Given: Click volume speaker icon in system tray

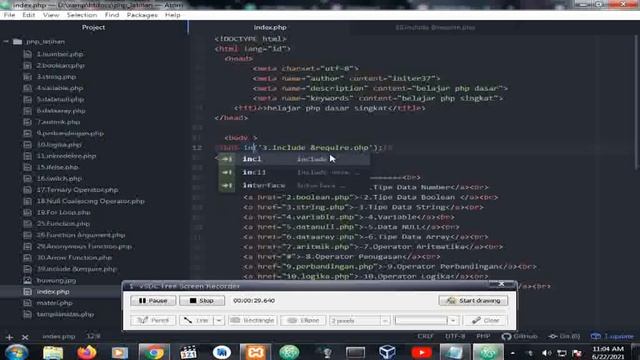Looking at the screenshot, I should pyautogui.click(x=546, y=353).
